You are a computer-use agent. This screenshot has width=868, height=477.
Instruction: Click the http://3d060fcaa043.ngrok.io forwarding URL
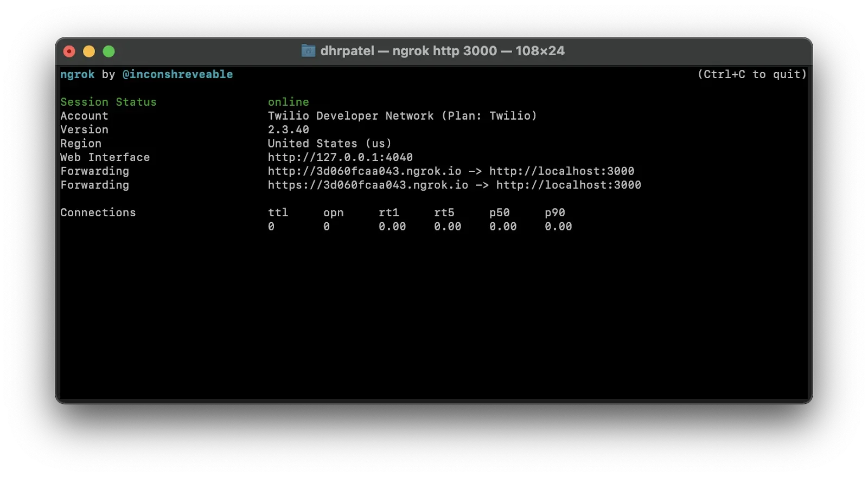365,171
